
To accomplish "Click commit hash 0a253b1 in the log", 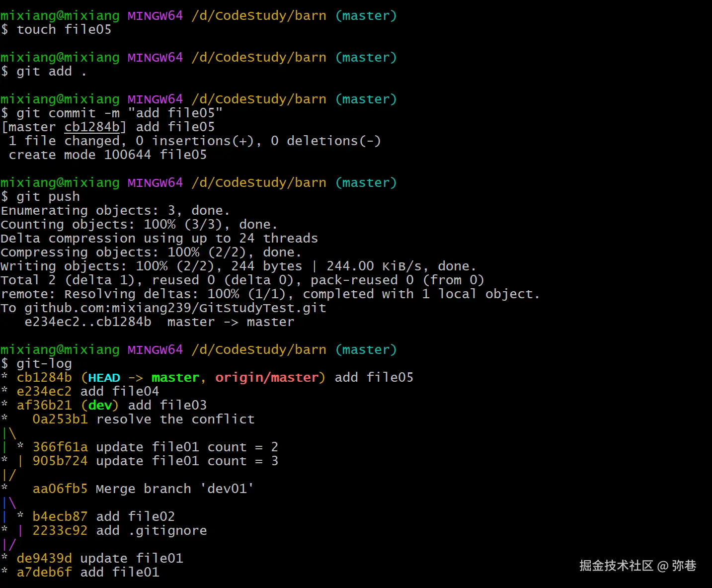I will point(60,420).
